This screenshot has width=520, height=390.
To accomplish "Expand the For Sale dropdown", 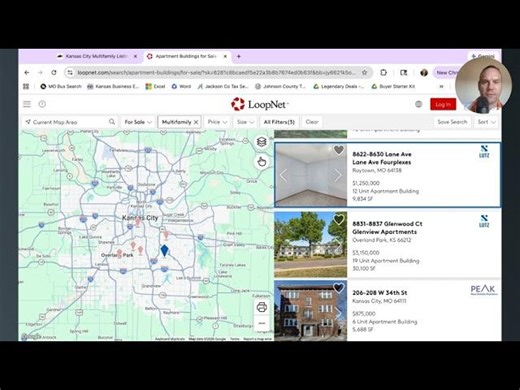I will click(x=138, y=122).
